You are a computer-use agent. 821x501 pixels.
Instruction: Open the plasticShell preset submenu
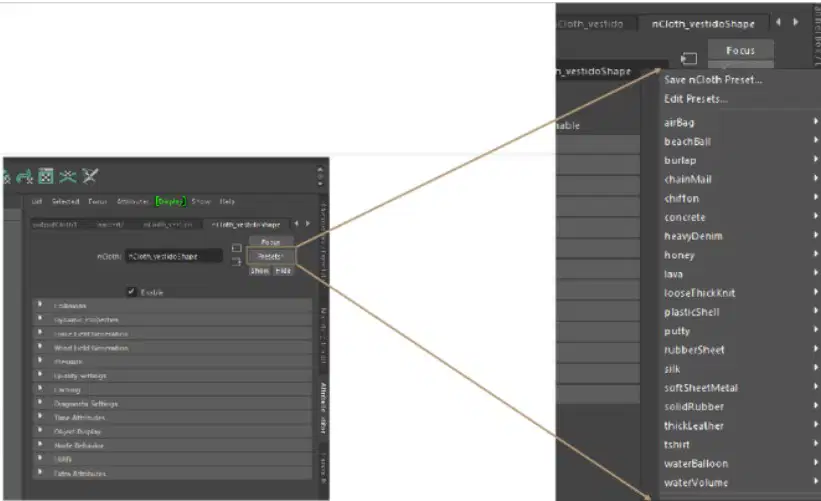pyautogui.click(x=740, y=312)
